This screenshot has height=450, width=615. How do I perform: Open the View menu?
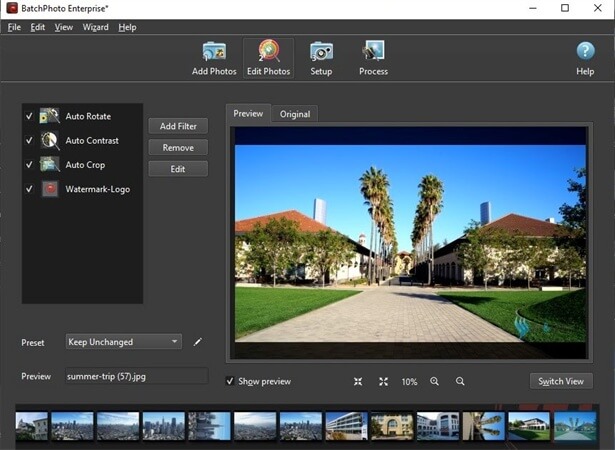64,27
